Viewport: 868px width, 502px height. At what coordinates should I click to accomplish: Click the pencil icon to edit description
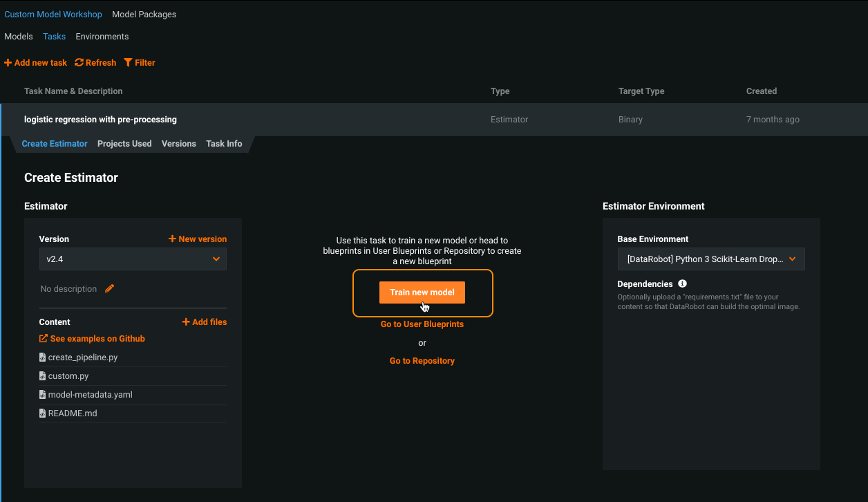(109, 289)
